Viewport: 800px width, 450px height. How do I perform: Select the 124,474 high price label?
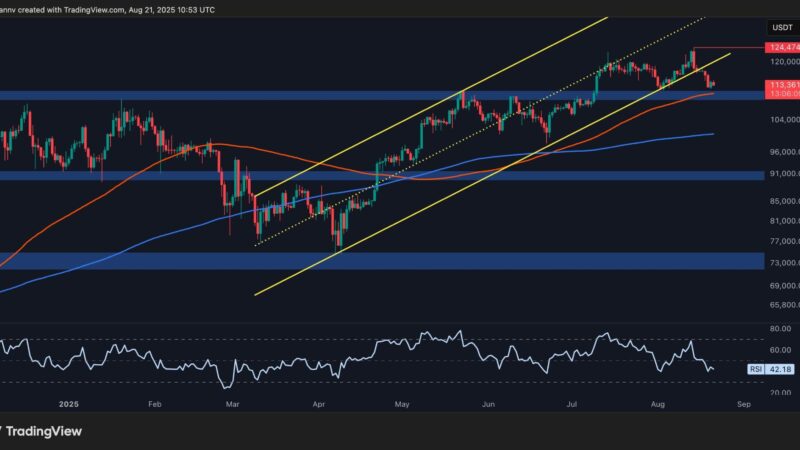[x=782, y=47]
